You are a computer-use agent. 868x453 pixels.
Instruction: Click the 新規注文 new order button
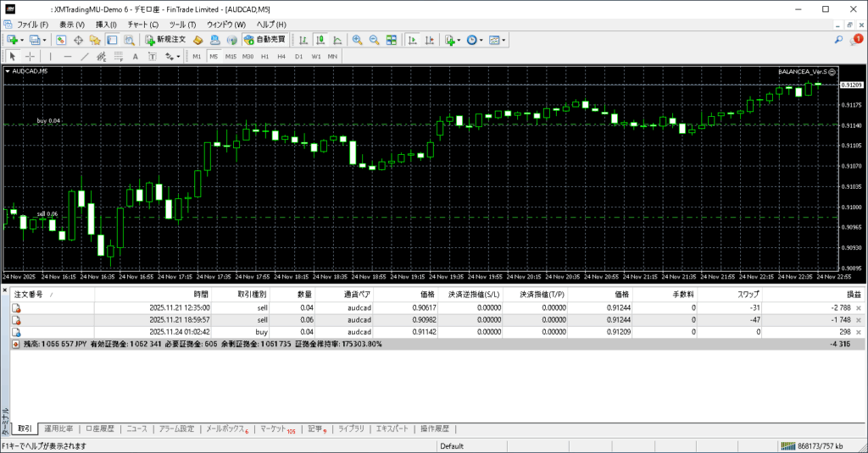coord(164,40)
